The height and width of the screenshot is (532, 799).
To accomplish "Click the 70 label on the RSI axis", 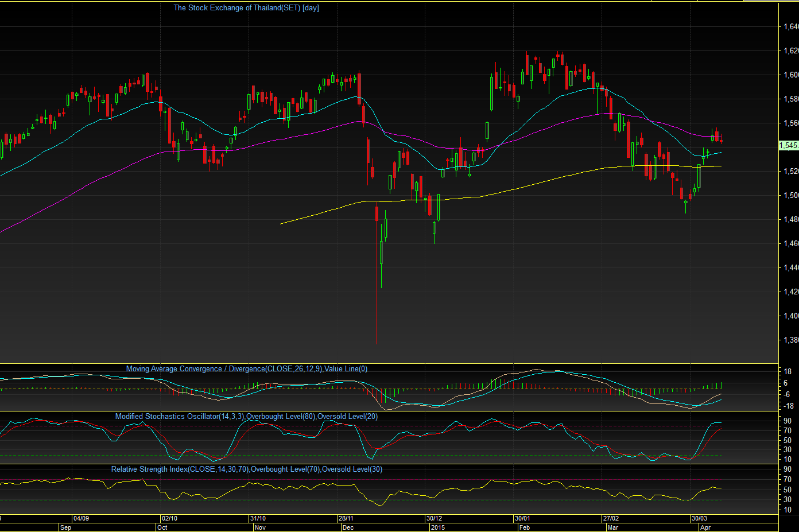I will pos(788,480).
